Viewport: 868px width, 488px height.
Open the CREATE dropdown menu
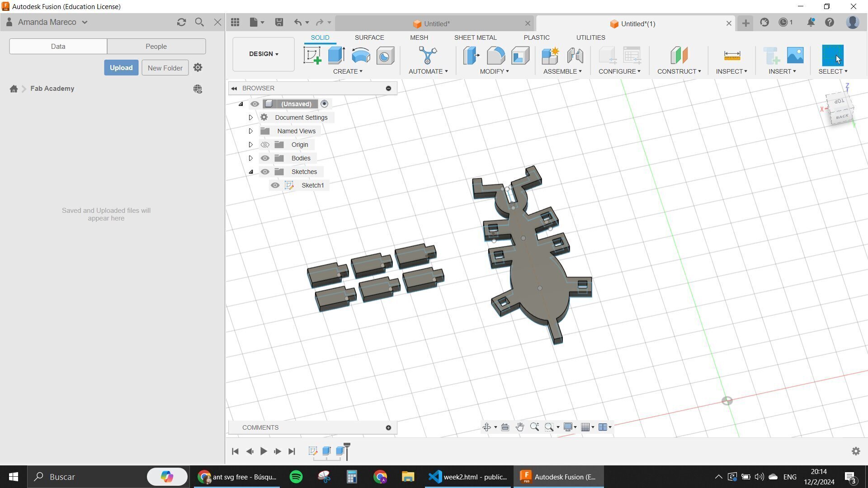pyautogui.click(x=348, y=71)
